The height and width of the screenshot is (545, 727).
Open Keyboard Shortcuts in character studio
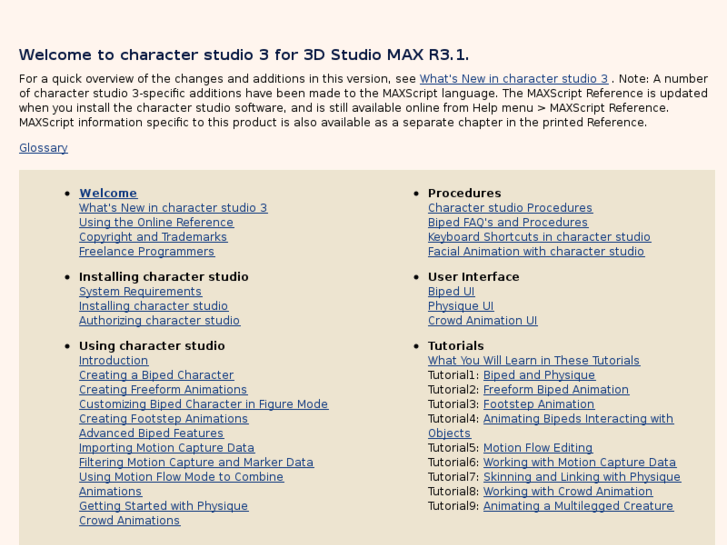[539, 237]
